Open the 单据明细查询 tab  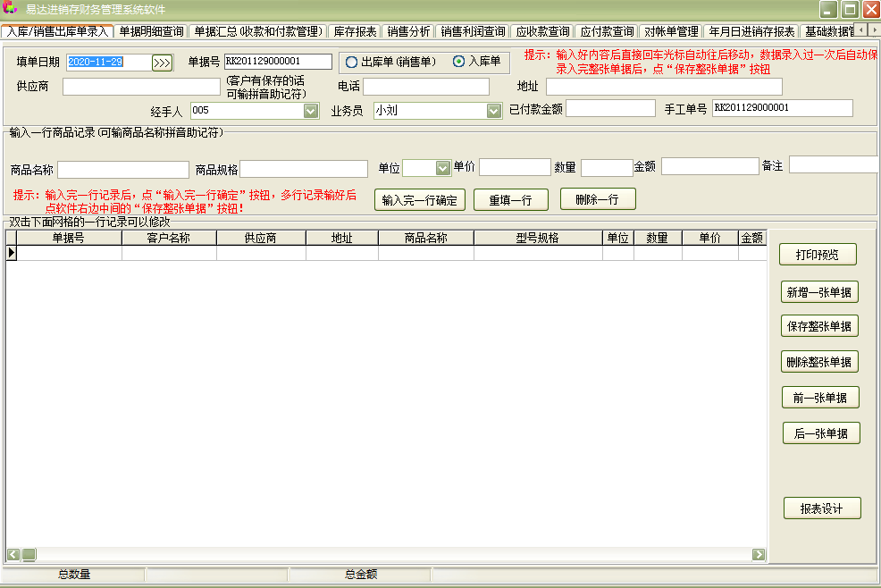[x=152, y=31]
